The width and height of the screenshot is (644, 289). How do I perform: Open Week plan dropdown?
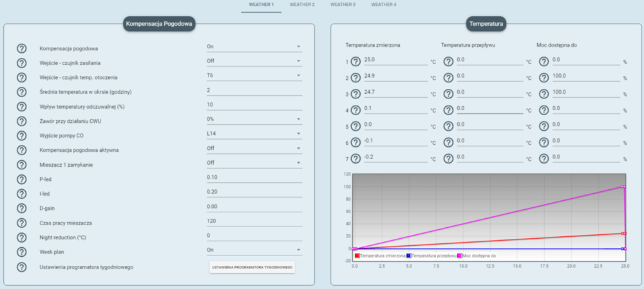(253, 250)
